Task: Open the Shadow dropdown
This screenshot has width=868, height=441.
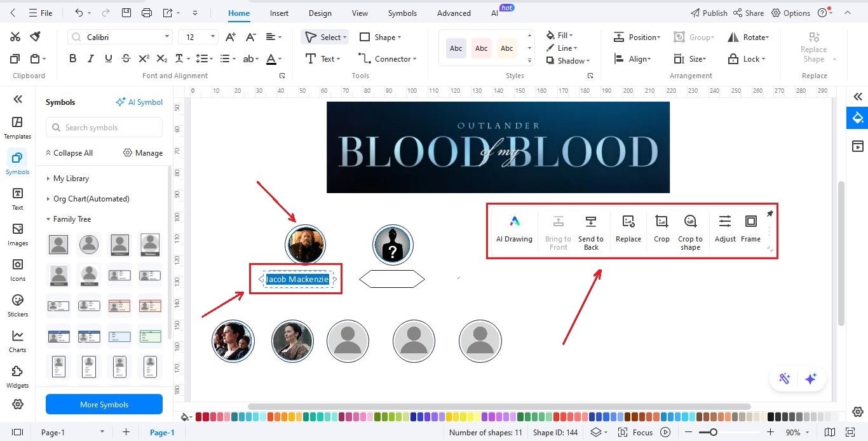Action: (567, 60)
